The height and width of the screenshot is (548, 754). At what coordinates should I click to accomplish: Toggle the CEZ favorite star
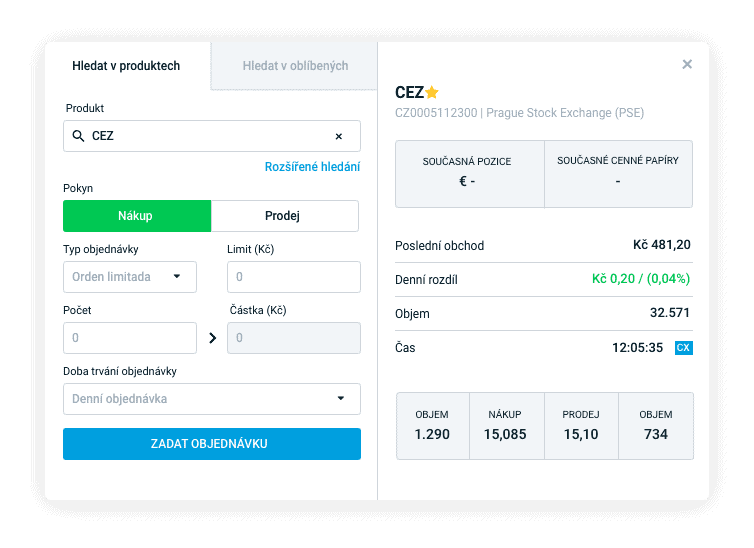pyautogui.click(x=432, y=92)
